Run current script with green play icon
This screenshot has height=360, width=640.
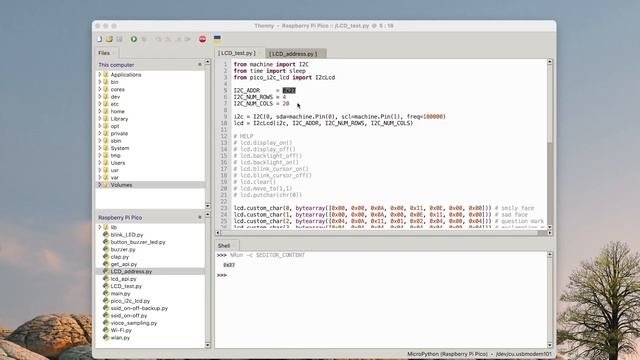point(134,39)
